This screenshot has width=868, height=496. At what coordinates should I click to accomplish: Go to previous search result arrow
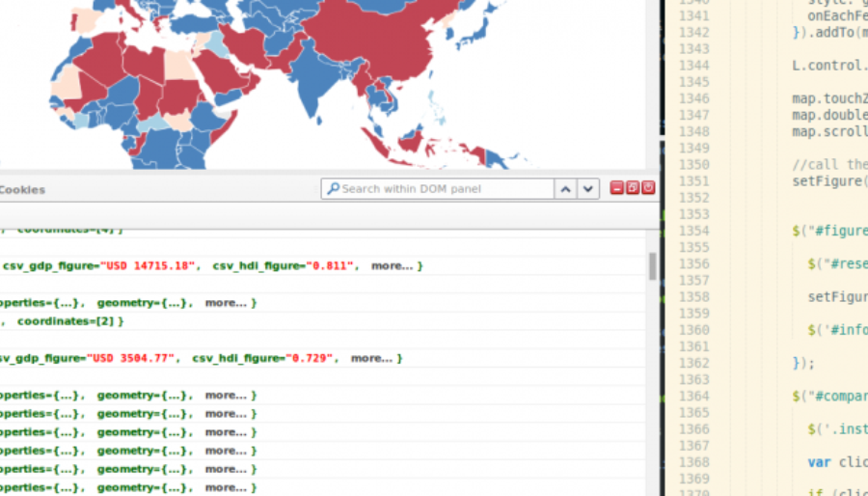tap(567, 189)
